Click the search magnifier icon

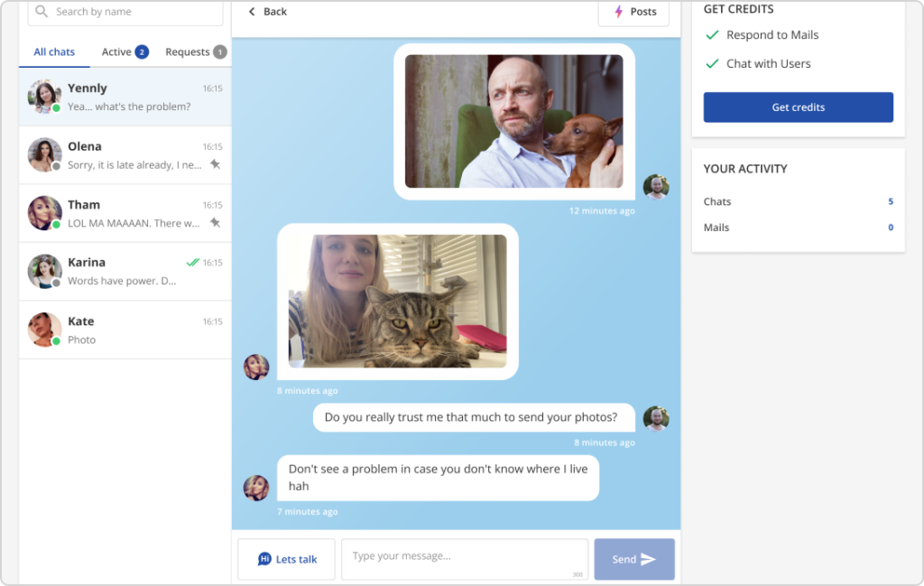42,12
